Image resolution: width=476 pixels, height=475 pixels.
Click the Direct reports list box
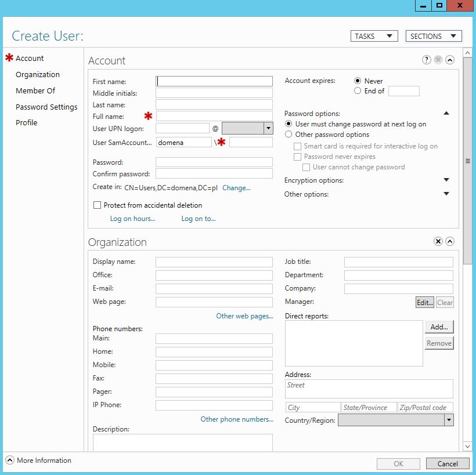click(x=354, y=343)
